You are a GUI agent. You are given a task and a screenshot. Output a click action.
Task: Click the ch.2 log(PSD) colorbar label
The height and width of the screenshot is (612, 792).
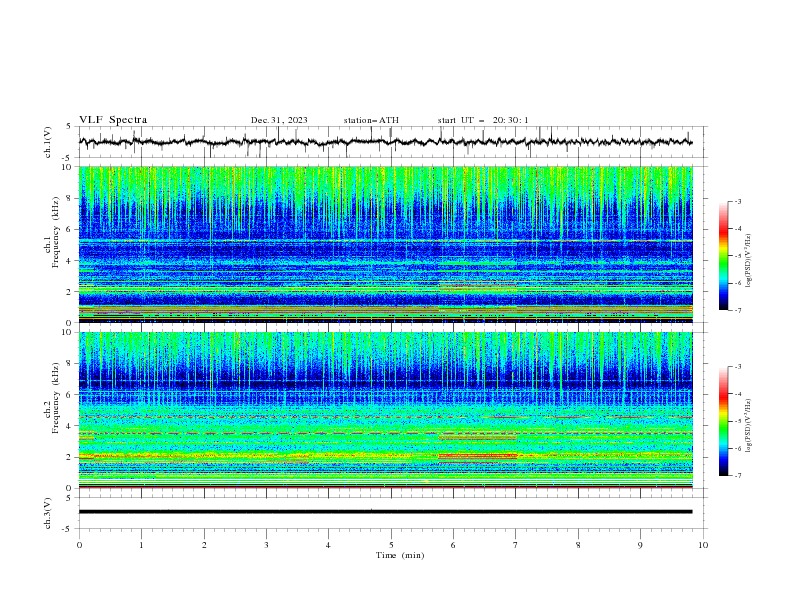pos(749,425)
